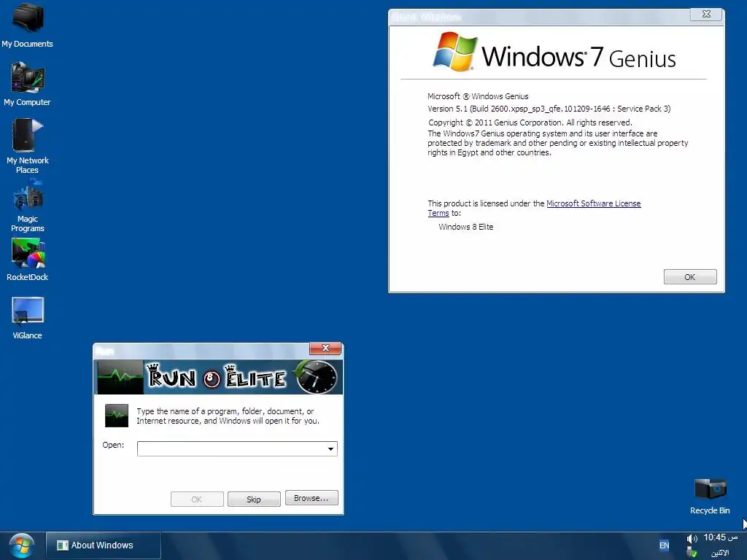Screen dimensions: 747x560
Task: Close the About Windows dialog
Action: 706,15
